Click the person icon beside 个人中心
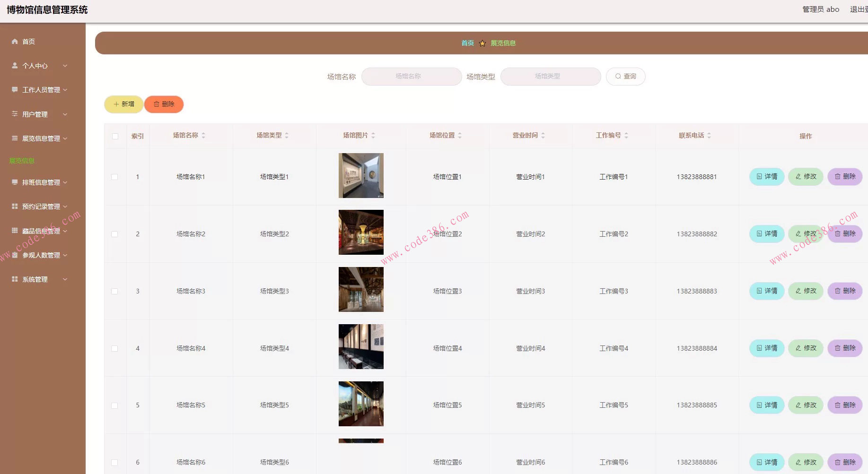Viewport: 868px width, 474px height. 15,66
